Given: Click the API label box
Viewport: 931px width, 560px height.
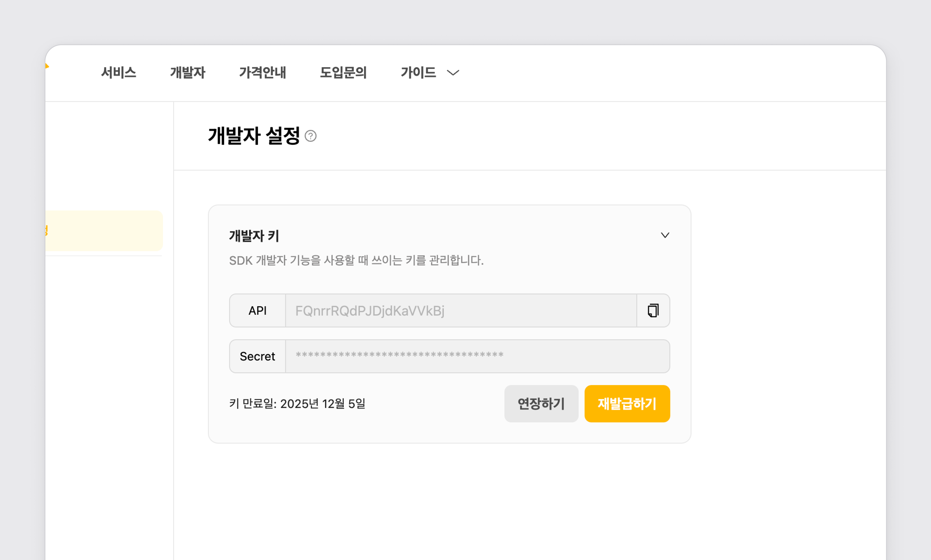Looking at the screenshot, I should [257, 311].
